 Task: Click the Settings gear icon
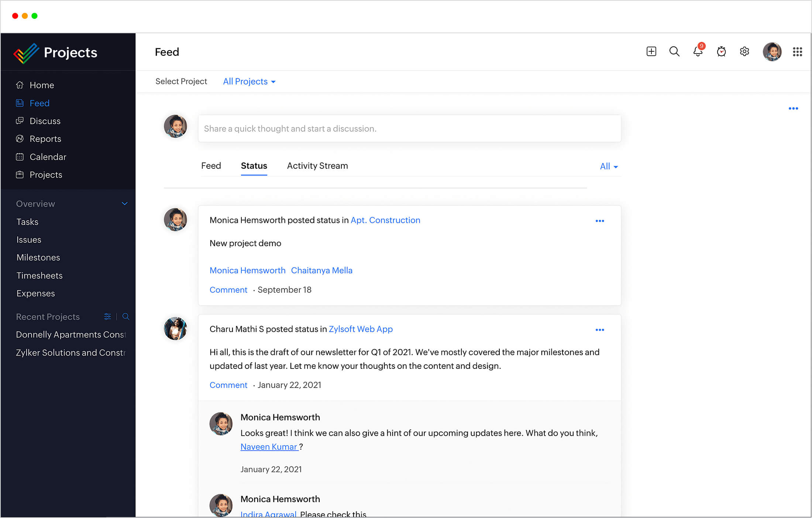(x=744, y=51)
